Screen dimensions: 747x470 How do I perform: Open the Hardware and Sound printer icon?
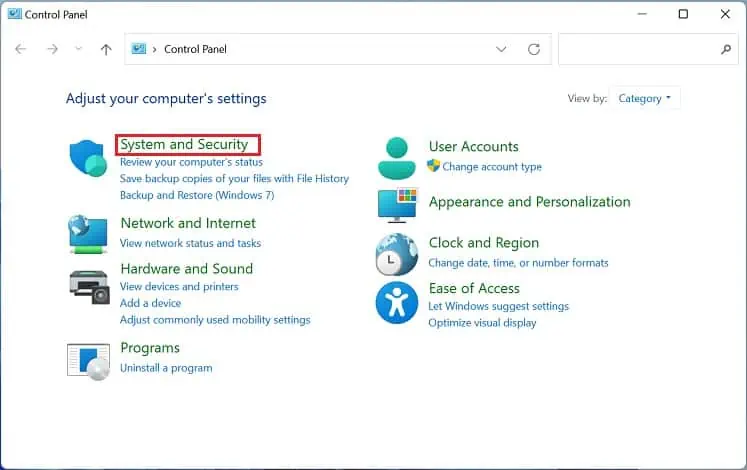(x=90, y=287)
